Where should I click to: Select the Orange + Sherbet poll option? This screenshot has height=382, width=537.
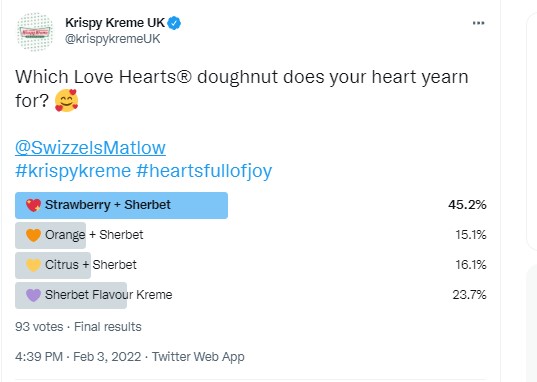251,235
